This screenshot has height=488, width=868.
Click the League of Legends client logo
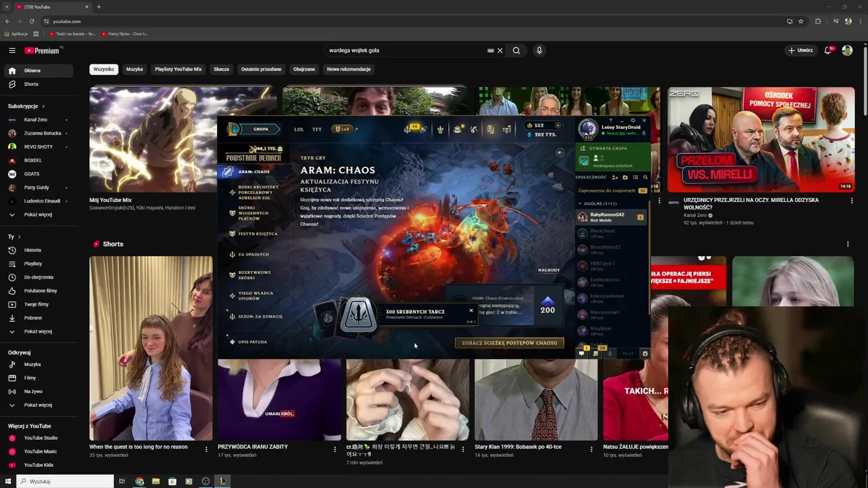[233, 129]
